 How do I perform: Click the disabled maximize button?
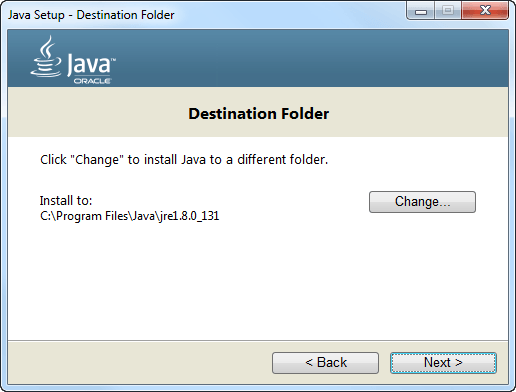pos(448,11)
